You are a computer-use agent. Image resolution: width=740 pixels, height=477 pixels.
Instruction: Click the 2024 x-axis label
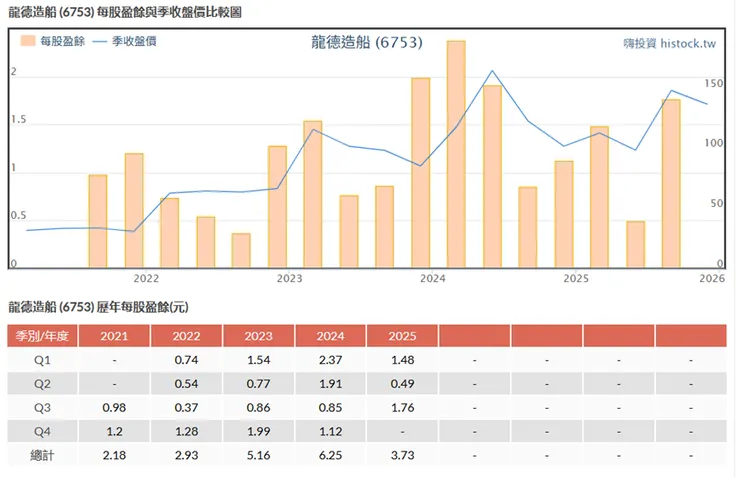click(x=433, y=278)
